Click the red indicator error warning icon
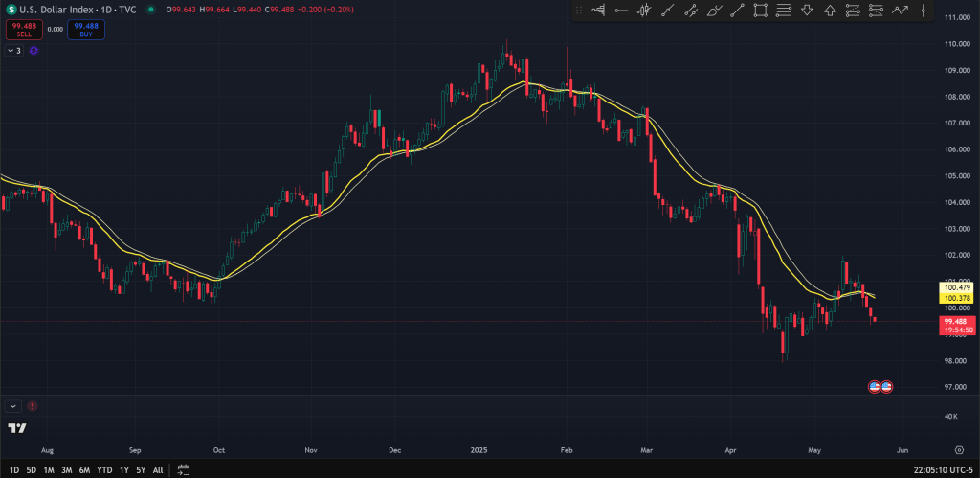 [33, 406]
